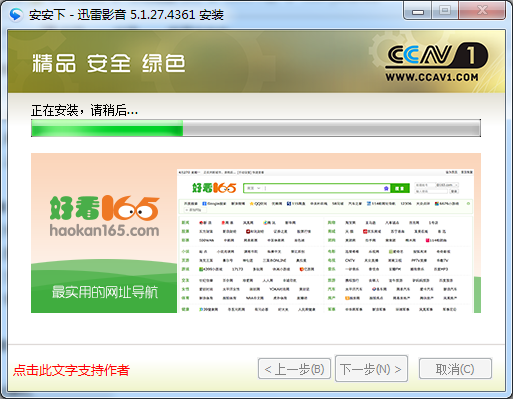Click the 正在安装，请稍后 status text
Viewport: 513px width, 399px height.
point(84,110)
